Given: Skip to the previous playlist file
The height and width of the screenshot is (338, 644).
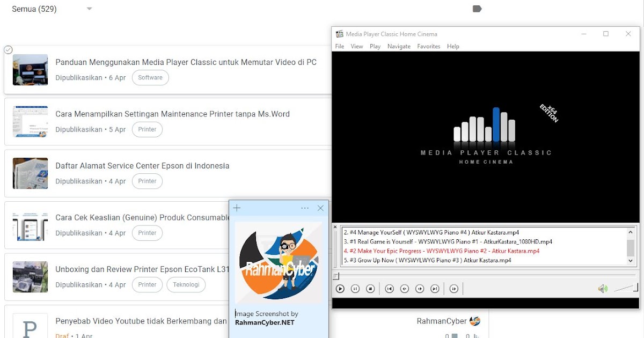Looking at the screenshot, I should pyautogui.click(x=390, y=289).
